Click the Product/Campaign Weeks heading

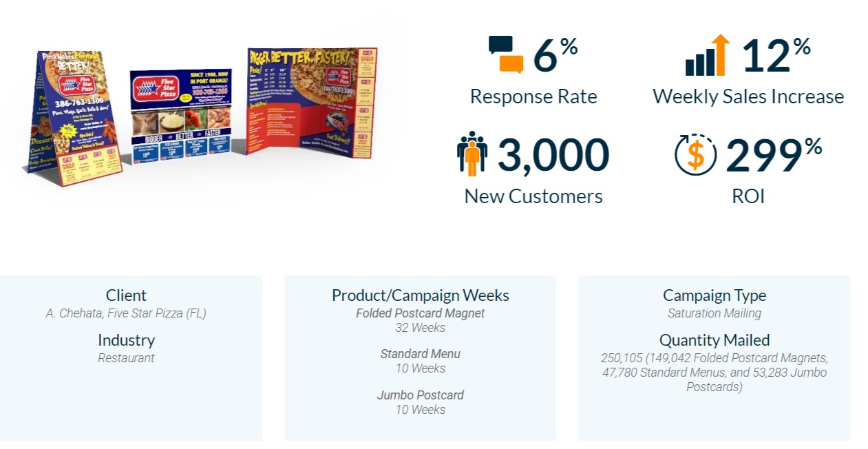421,295
